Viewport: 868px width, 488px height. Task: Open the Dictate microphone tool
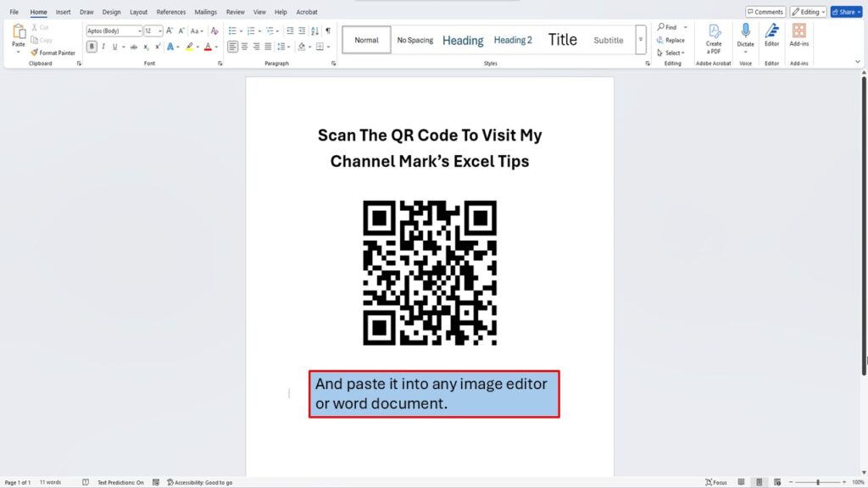[745, 35]
